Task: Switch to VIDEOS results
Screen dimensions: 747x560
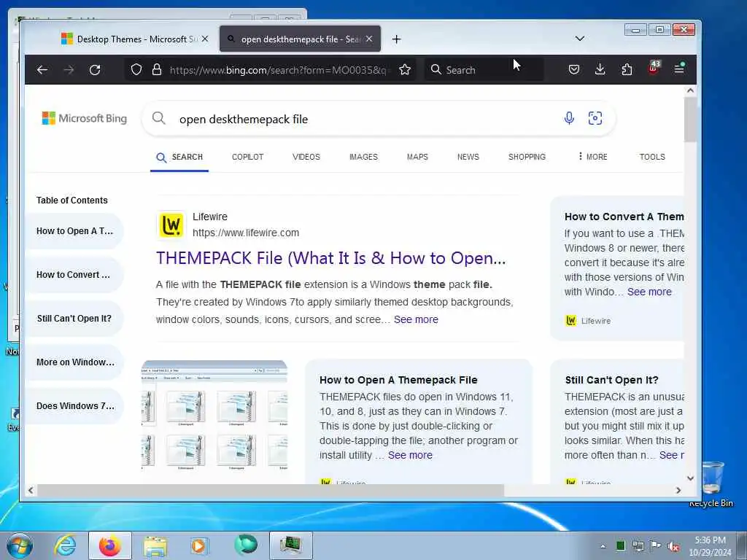Action: 306,157
